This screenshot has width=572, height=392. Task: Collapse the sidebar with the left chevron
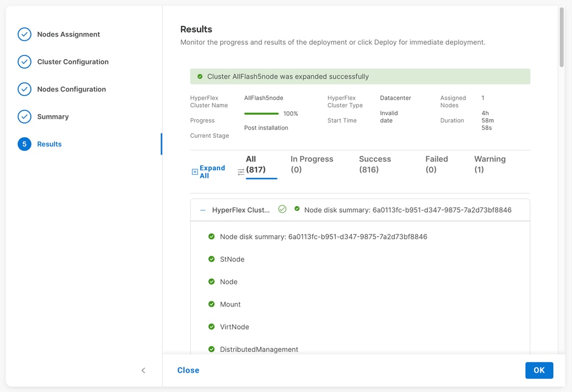(144, 370)
